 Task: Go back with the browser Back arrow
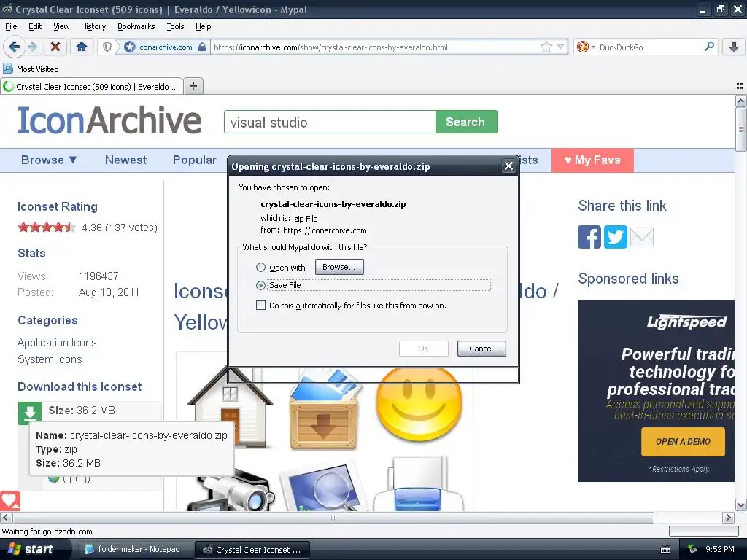(13, 47)
